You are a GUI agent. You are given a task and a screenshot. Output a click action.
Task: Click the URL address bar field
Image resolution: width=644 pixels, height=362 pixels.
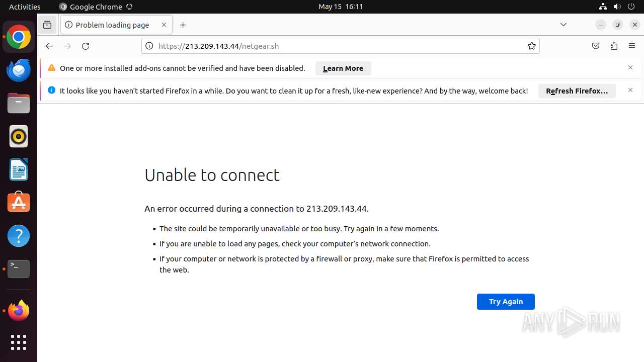tap(341, 46)
